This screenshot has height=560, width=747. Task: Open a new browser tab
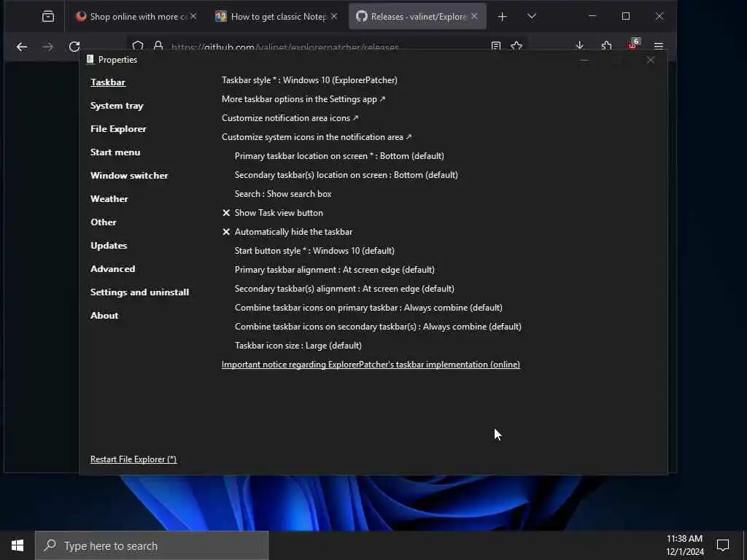click(x=502, y=17)
